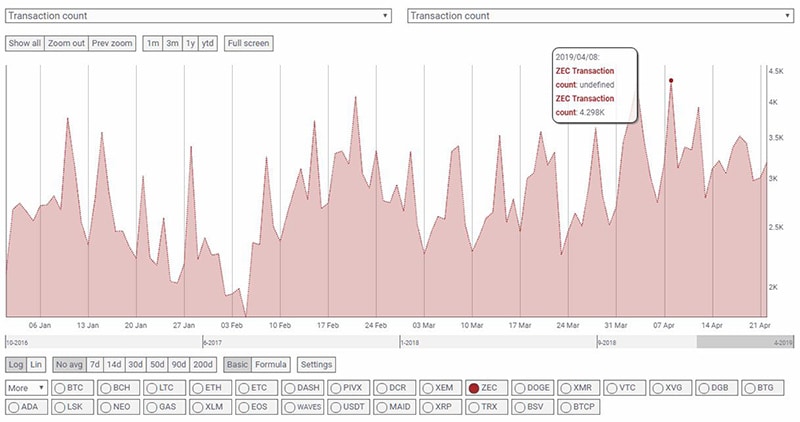This screenshot has height=422, width=800.
Task: Click the Prev zoom button
Action: 112,43
